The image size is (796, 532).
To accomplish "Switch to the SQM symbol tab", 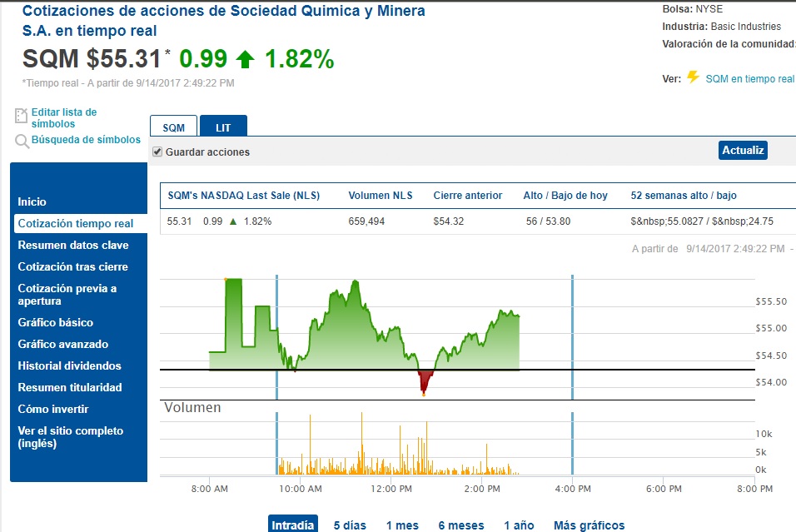I will tap(174, 127).
